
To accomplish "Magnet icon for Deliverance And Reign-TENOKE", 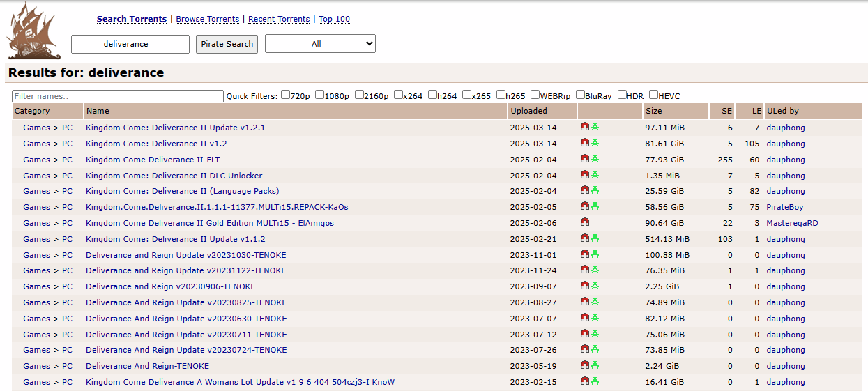I will coord(585,365).
